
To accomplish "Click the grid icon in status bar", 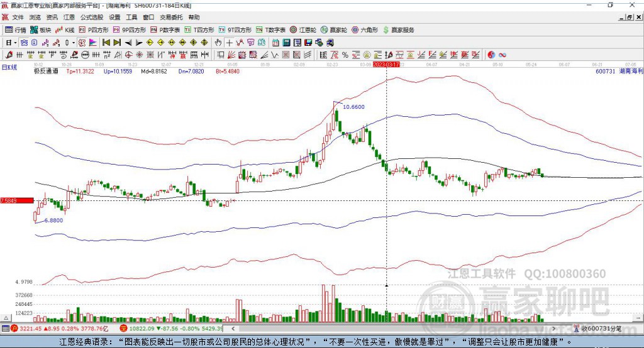I will [5, 329].
